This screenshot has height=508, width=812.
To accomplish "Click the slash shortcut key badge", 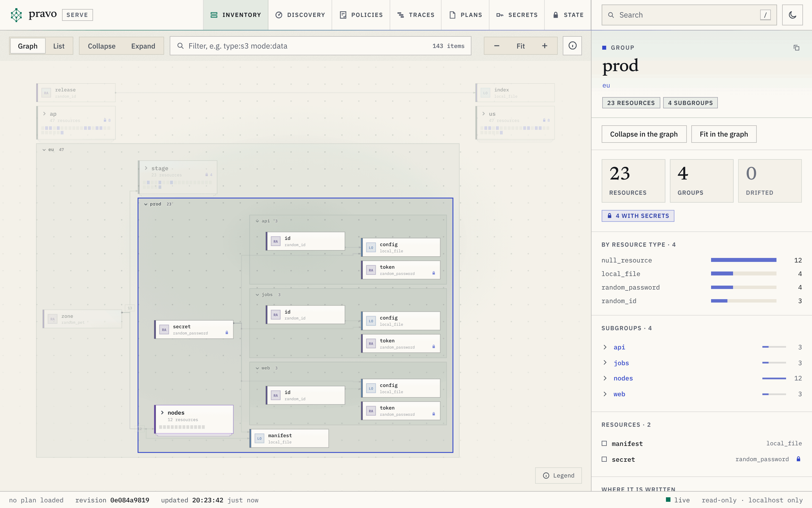I will (x=765, y=15).
